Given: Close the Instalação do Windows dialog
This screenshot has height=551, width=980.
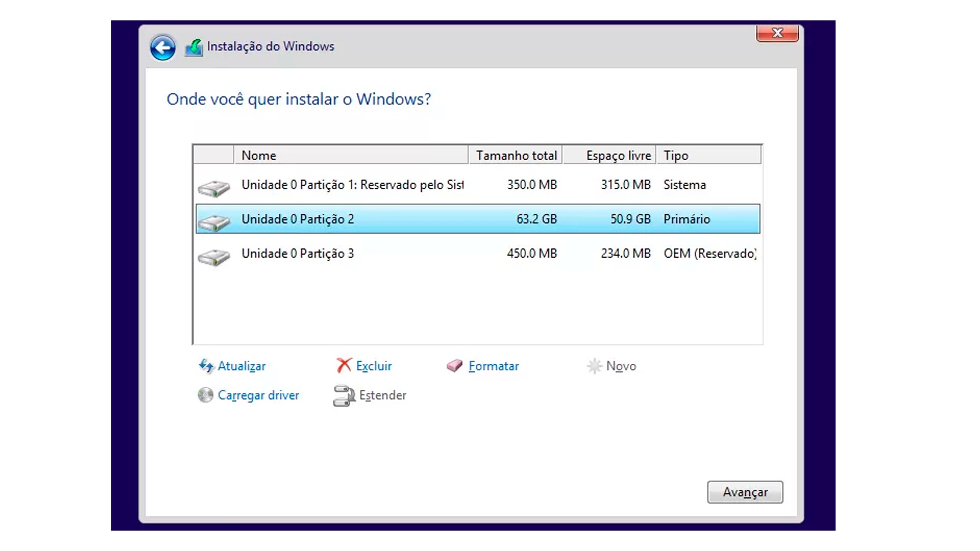Looking at the screenshot, I should 777,33.
